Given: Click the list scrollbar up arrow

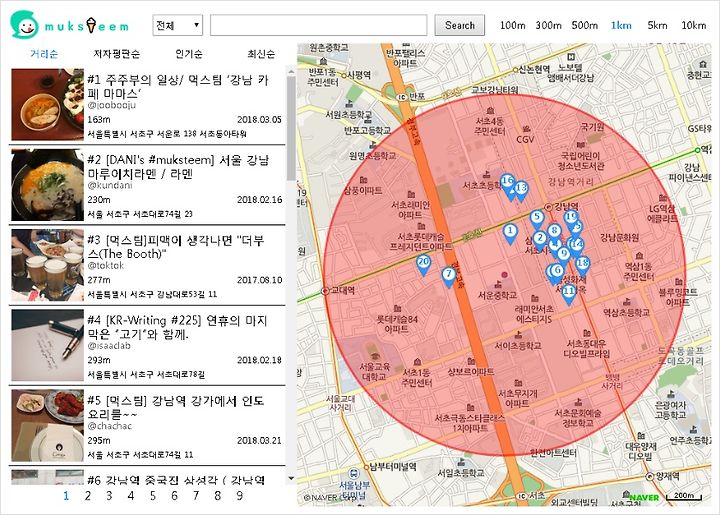Looking at the screenshot, I should click(x=291, y=71).
